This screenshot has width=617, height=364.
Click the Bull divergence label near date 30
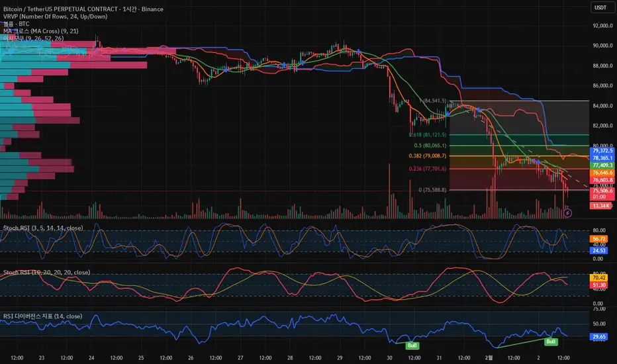(x=412, y=345)
